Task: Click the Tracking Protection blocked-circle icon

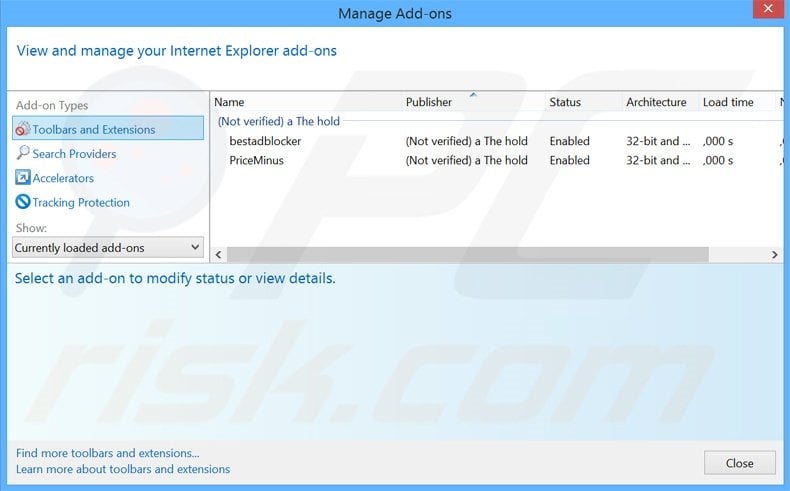Action: pos(22,201)
